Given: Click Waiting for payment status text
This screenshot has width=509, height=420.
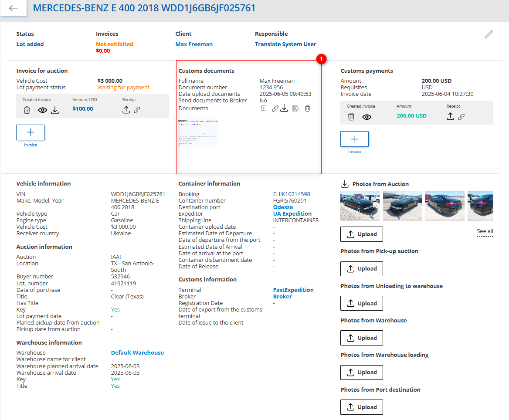Looking at the screenshot, I should pyautogui.click(x=123, y=87).
